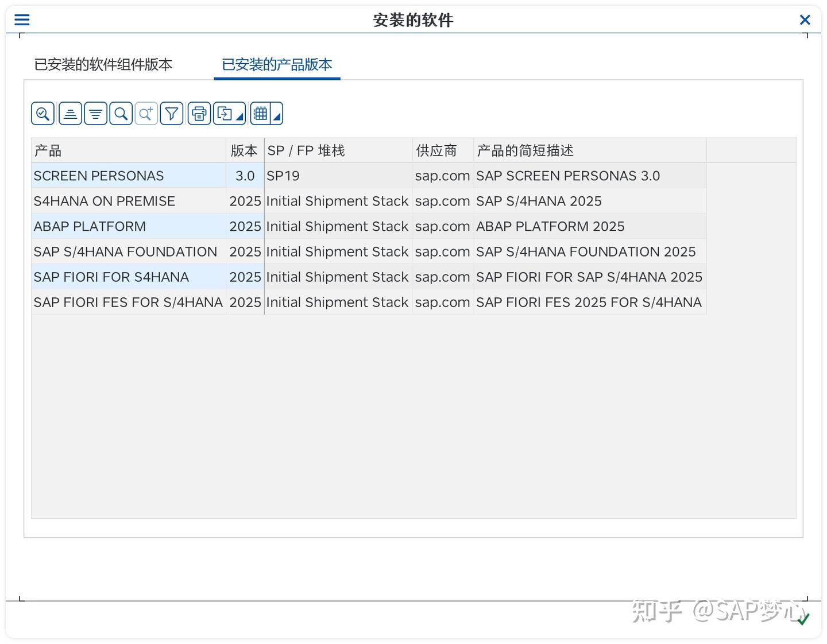The height and width of the screenshot is (644, 827).
Task: Click description ABAP PLATFORM 2025
Action: (x=590, y=226)
